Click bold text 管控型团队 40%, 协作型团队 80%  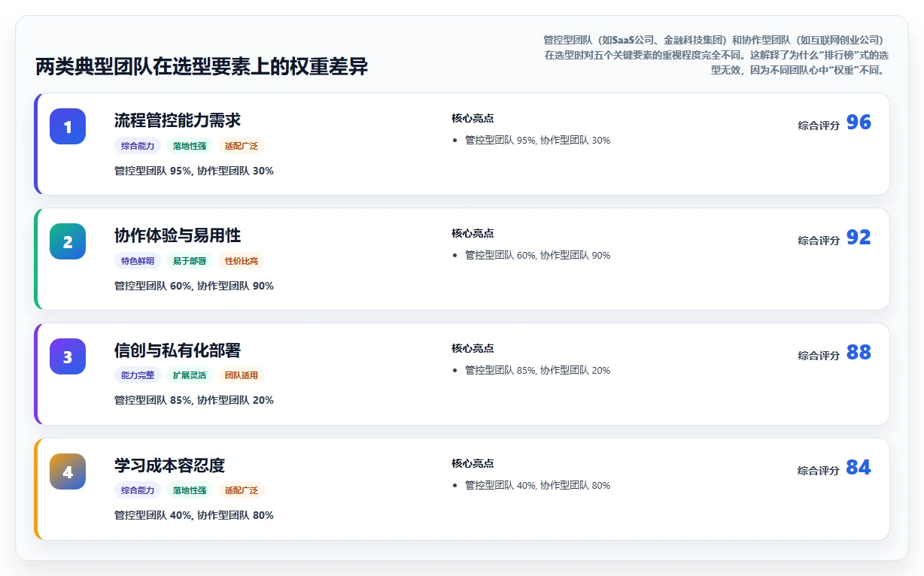194,515
